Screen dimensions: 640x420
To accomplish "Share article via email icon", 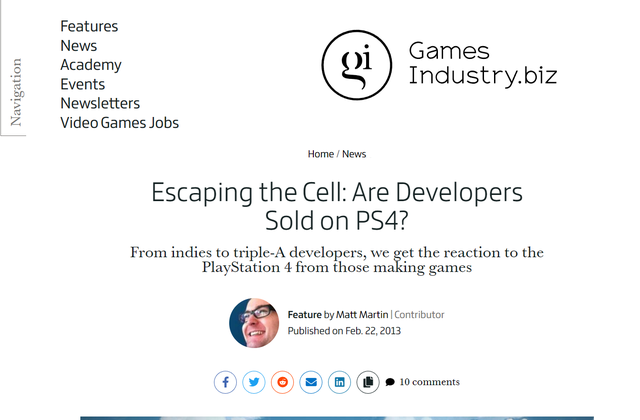I will [311, 382].
